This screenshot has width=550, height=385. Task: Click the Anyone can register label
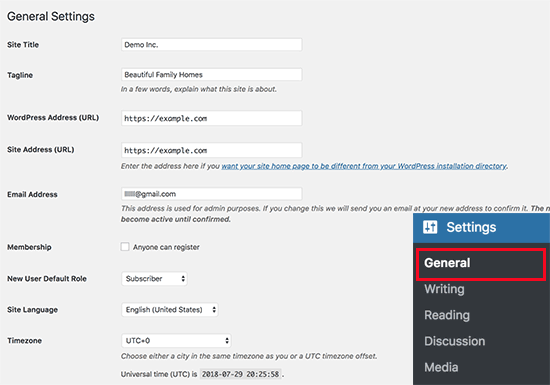[166, 247]
